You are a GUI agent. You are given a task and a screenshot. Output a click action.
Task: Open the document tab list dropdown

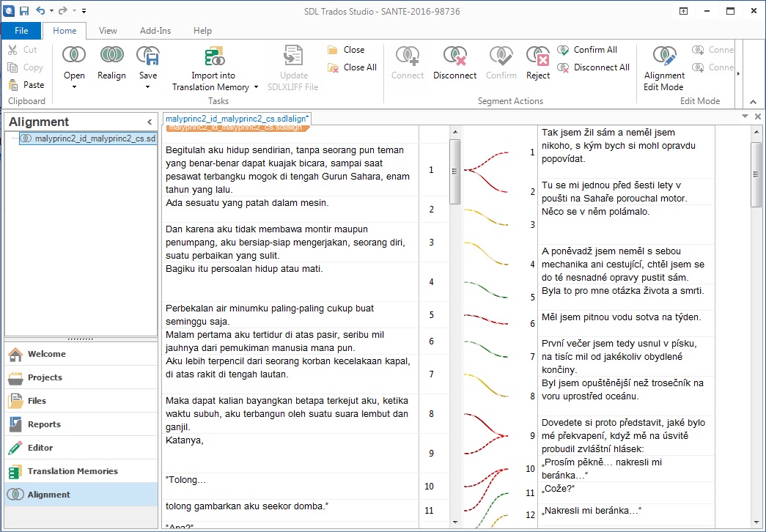click(745, 117)
